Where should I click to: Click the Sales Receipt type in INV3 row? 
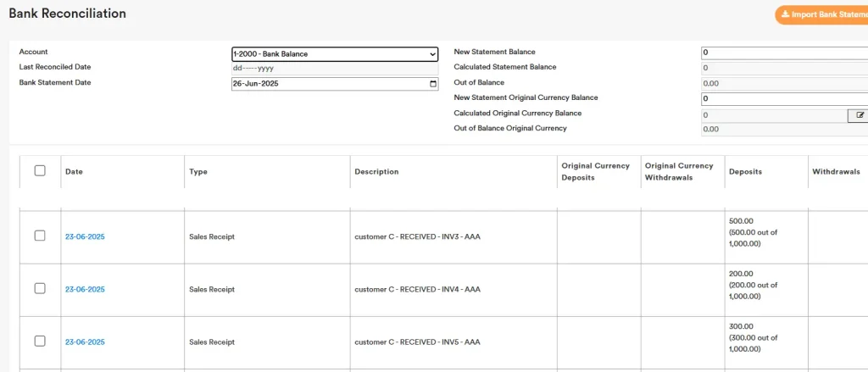tap(212, 237)
